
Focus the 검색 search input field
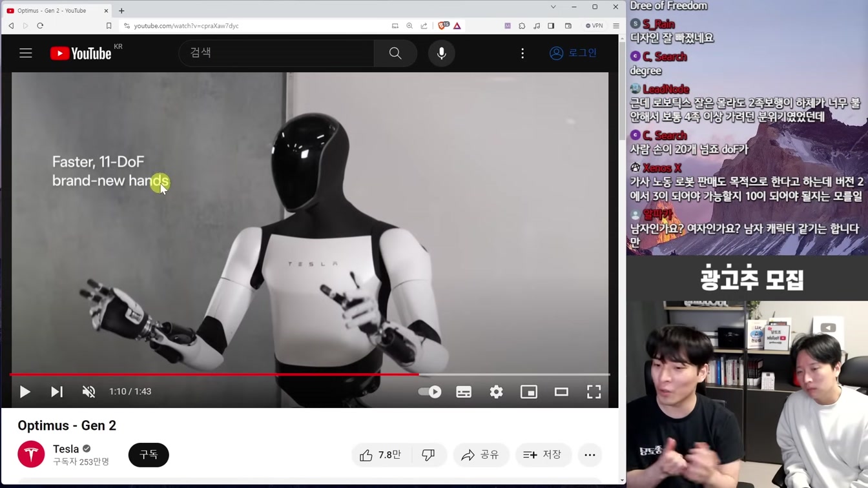coord(276,53)
